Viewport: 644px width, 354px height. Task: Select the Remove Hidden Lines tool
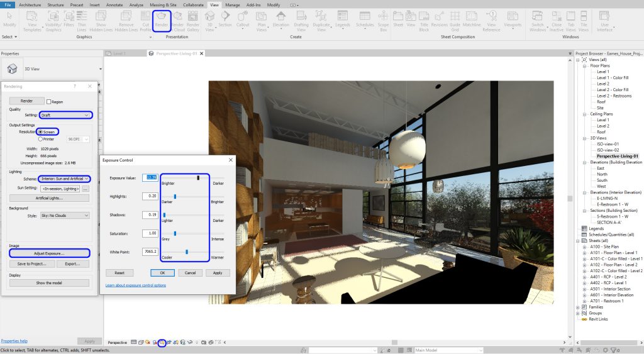126,21
